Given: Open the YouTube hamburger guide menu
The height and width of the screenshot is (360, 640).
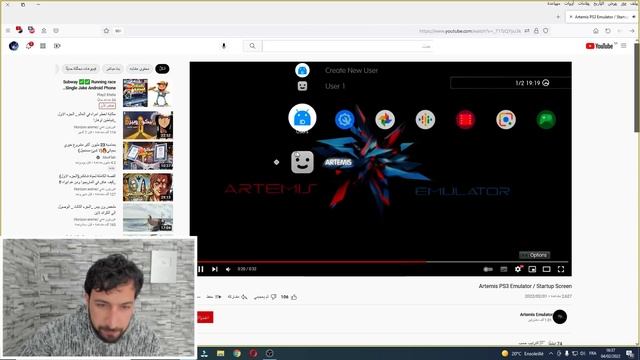Looking at the screenshot, I should pyautogui.click(x=624, y=46).
